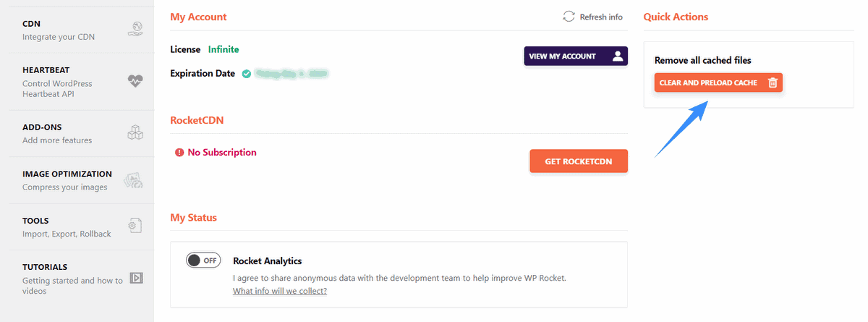The image size is (868, 322).
Task: Click the Refresh info link
Action: click(601, 17)
